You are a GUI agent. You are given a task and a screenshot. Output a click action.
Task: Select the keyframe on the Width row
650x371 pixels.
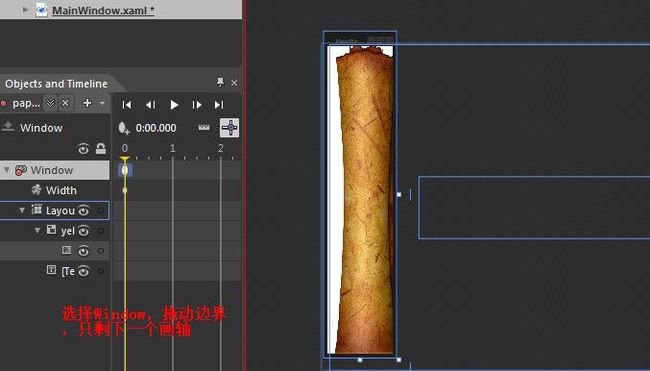click(125, 190)
